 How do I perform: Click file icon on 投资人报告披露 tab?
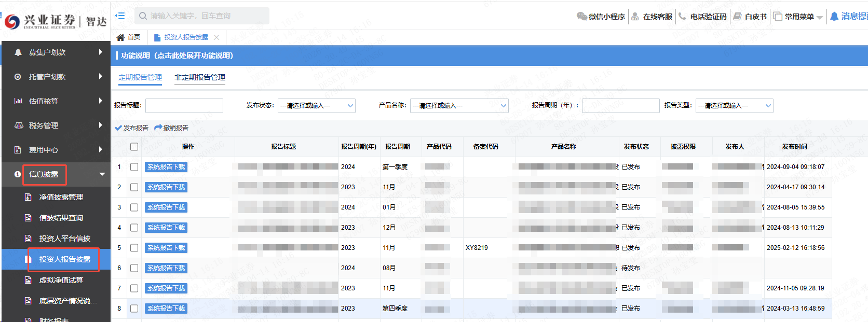click(x=157, y=37)
